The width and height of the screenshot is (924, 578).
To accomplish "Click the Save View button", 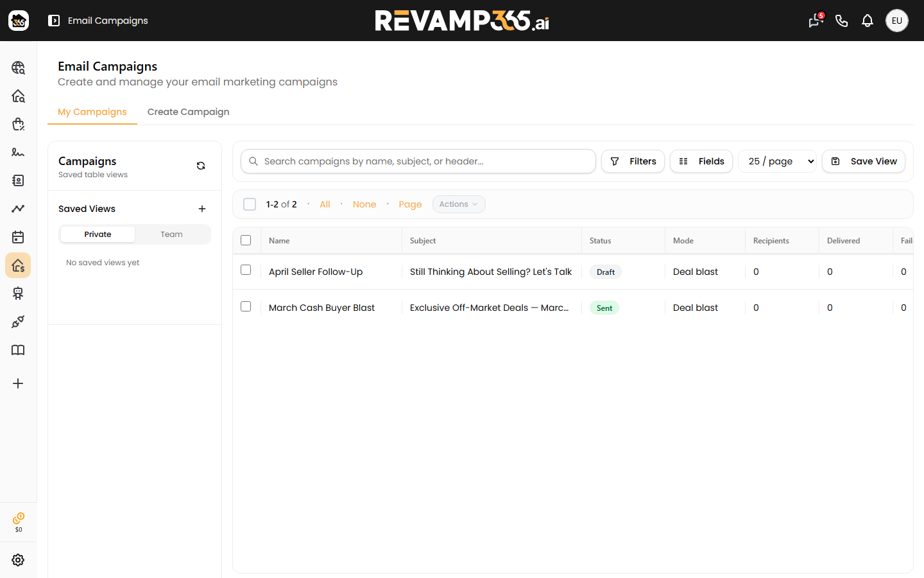I will click(864, 161).
